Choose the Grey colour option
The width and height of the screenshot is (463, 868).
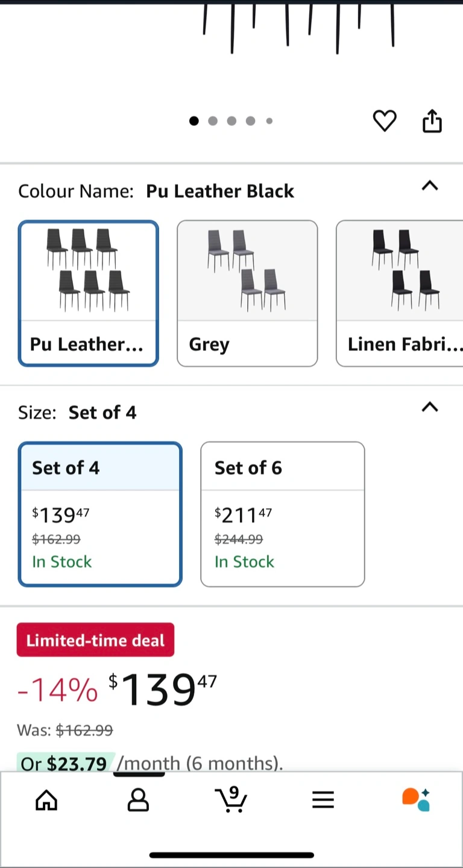pyautogui.click(x=247, y=294)
